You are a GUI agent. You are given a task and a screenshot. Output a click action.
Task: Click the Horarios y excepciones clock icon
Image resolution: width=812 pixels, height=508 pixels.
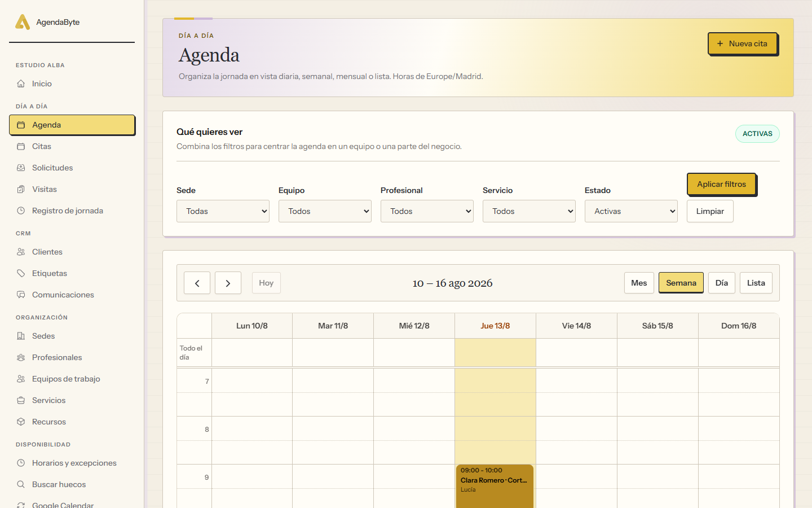click(21, 463)
